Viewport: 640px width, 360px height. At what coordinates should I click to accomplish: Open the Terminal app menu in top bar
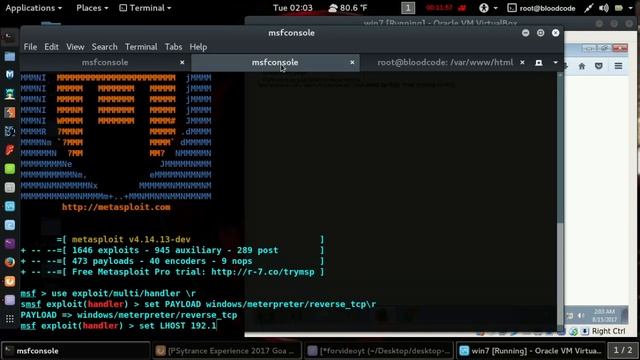145,8
